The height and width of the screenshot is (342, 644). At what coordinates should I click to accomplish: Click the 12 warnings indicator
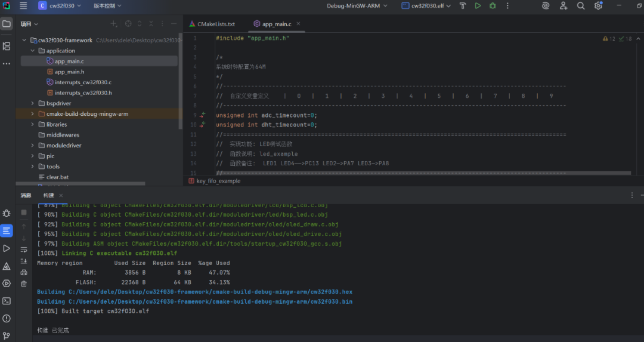coord(609,39)
